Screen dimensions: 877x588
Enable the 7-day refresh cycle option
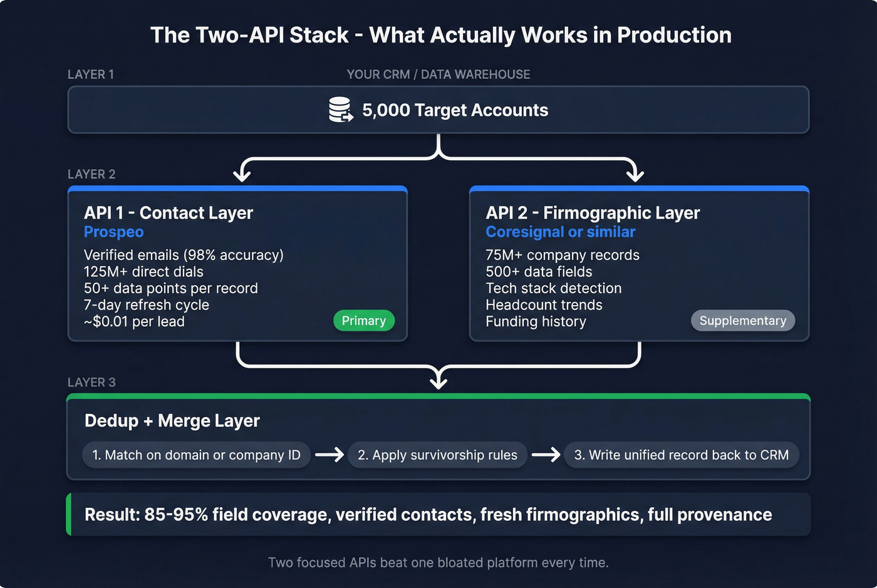(x=146, y=305)
